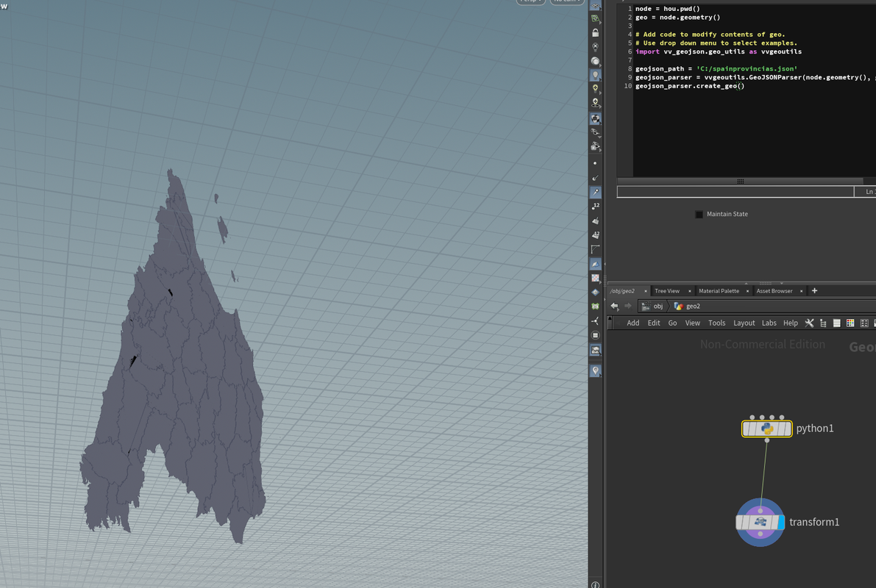Open the sunglasses visibility options icon

click(x=596, y=132)
